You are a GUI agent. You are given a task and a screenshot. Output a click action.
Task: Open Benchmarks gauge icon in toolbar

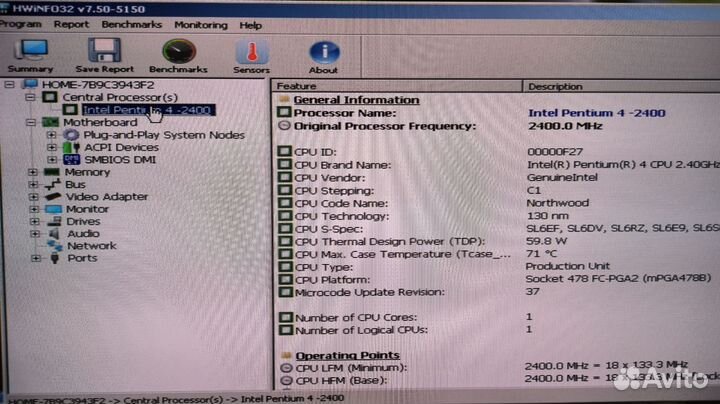(179, 54)
